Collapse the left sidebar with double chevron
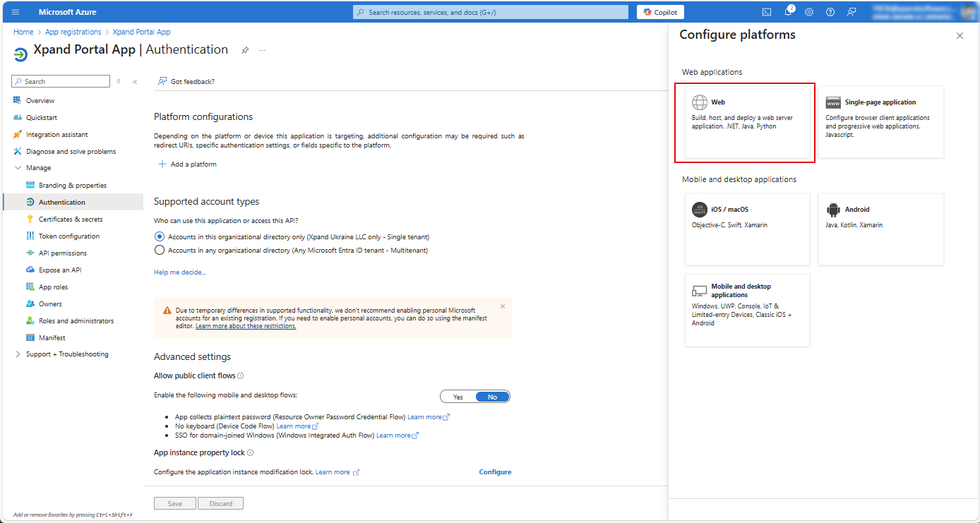The width and height of the screenshot is (980, 523). (135, 82)
